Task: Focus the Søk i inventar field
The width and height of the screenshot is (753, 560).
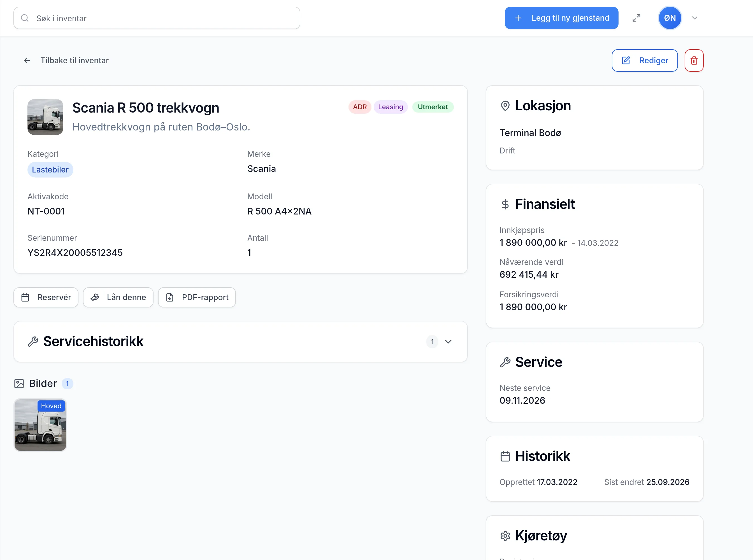Action: tap(157, 18)
